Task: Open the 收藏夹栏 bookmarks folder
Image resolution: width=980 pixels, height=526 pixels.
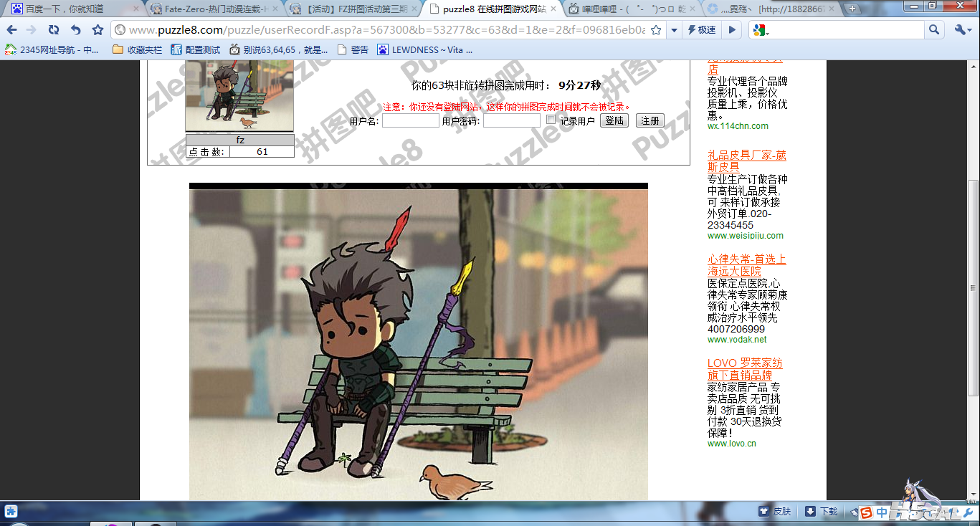Action: point(138,50)
